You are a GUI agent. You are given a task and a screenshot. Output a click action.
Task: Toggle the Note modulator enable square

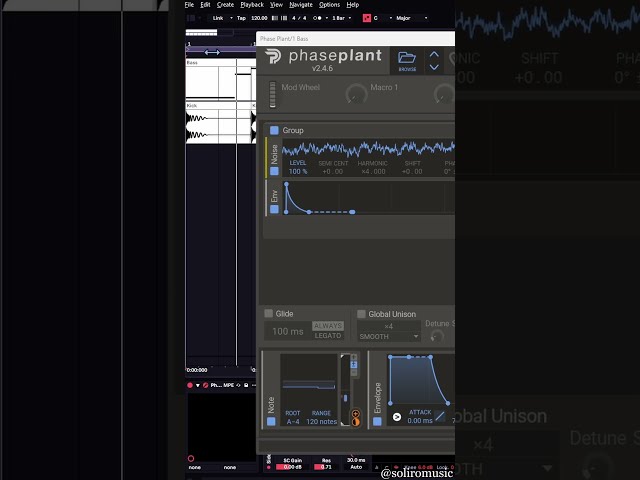coord(271,421)
